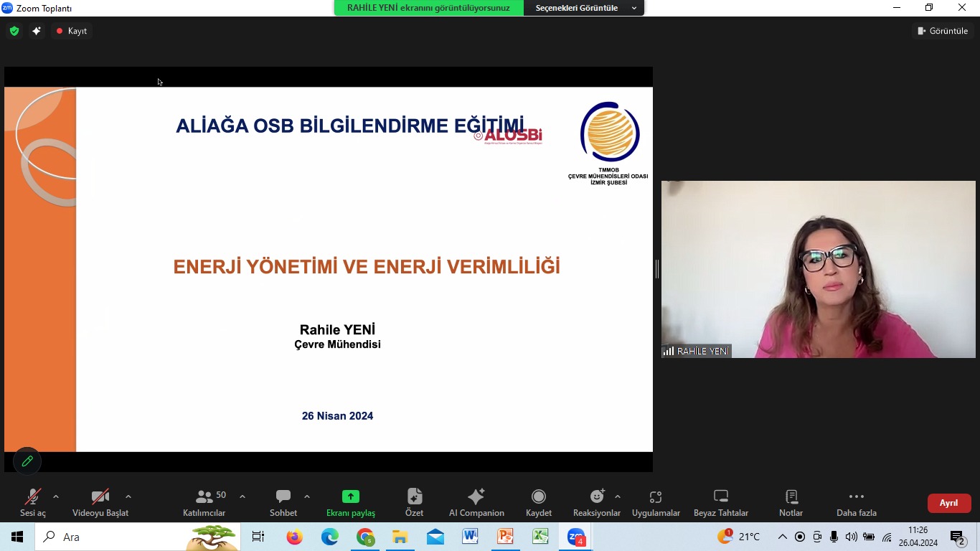Open the Notlar panel
This screenshot has width=980, height=551.
(x=790, y=501)
